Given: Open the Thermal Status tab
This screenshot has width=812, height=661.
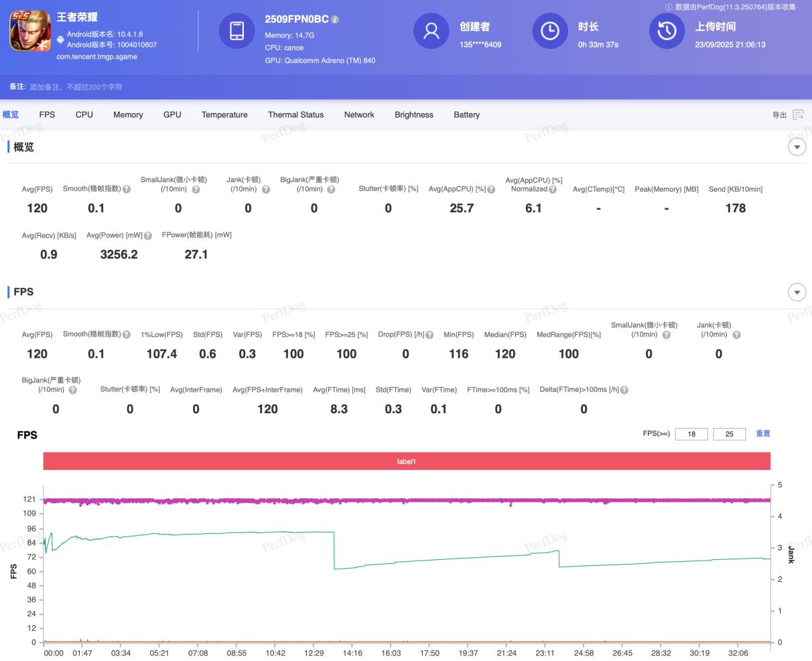Looking at the screenshot, I should click(295, 115).
